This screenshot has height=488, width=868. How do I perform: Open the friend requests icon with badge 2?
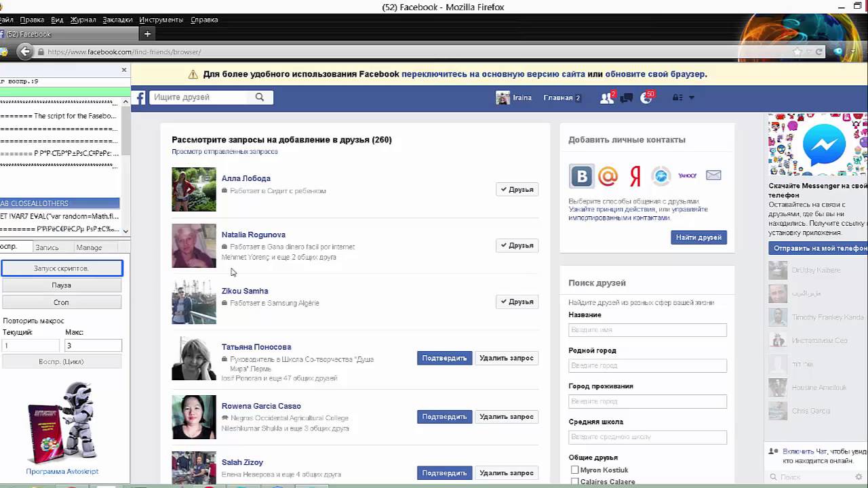(x=607, y=98)
